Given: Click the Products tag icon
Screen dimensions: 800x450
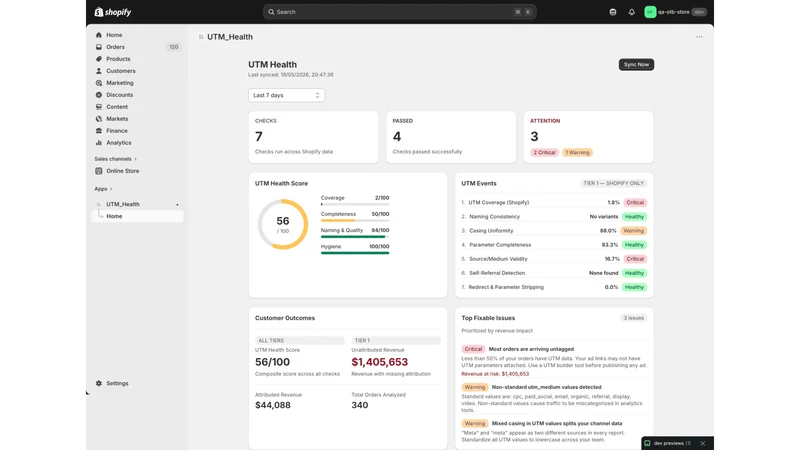Looking at the screenshot, I should (x=99, y=59).
